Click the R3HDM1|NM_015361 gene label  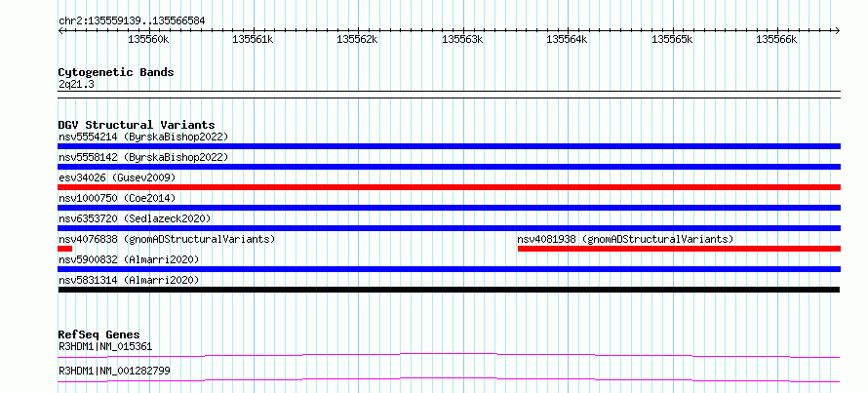(105, 347)
